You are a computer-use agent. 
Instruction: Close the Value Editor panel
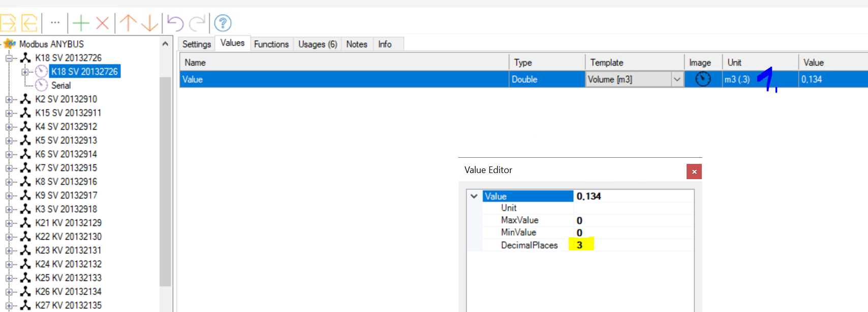tap(694, 172)
